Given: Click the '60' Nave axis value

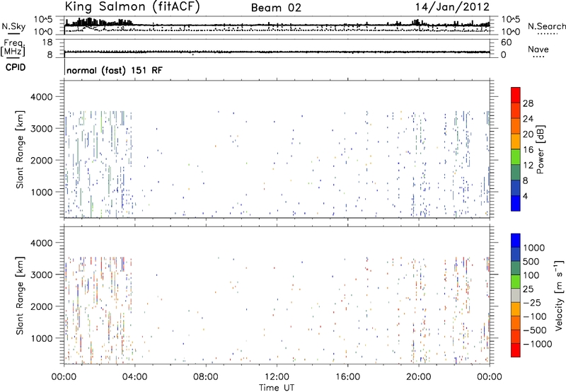Looking at the screenshot, I should pos(506,42).
